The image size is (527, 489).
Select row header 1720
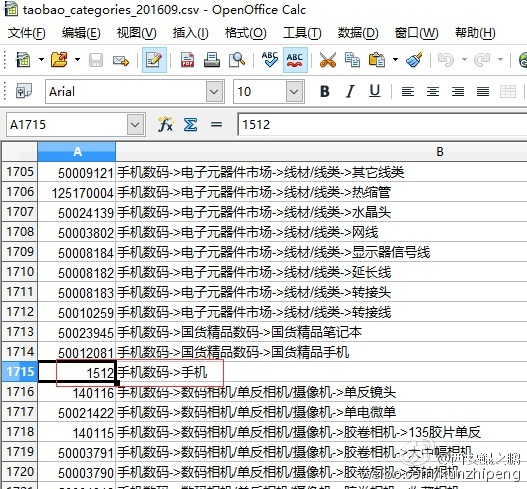point(20,472)
